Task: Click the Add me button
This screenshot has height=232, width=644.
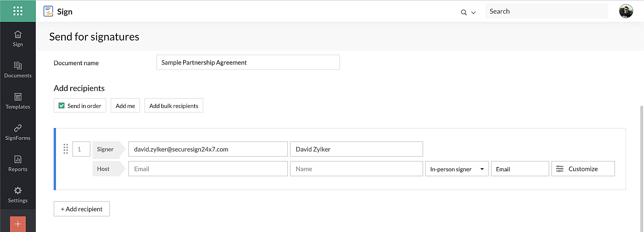Action: pyautogui.click(x=125, y=105)
